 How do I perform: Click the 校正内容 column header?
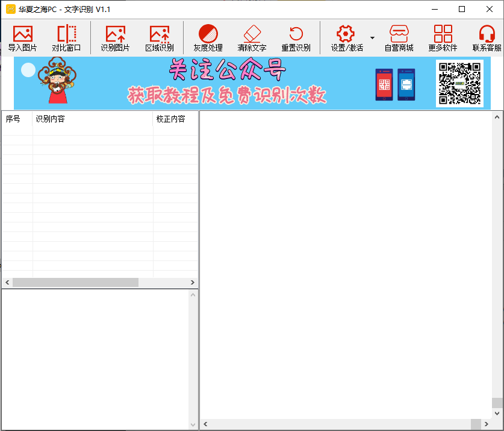click(x=174, y=119)
